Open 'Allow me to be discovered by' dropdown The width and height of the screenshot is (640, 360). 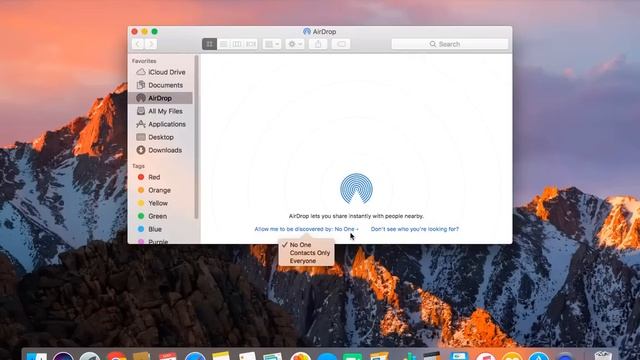tap(306, 229)
